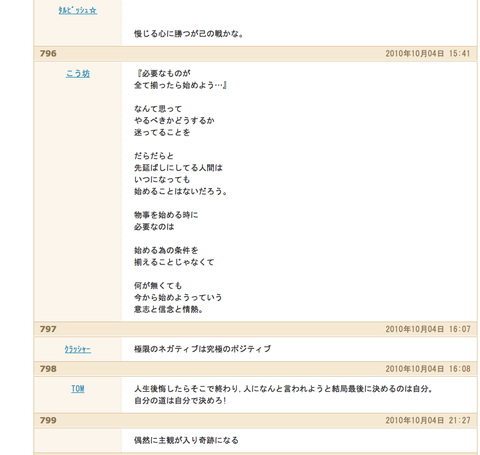This screenshot has width=480, height=455.
Task: Open the TOM user profile link
Action: point(78,389)
